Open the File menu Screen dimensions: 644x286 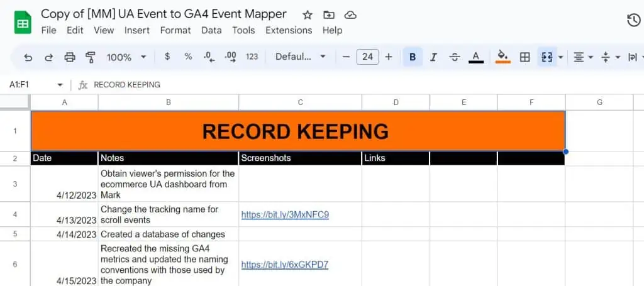point(49,30)
